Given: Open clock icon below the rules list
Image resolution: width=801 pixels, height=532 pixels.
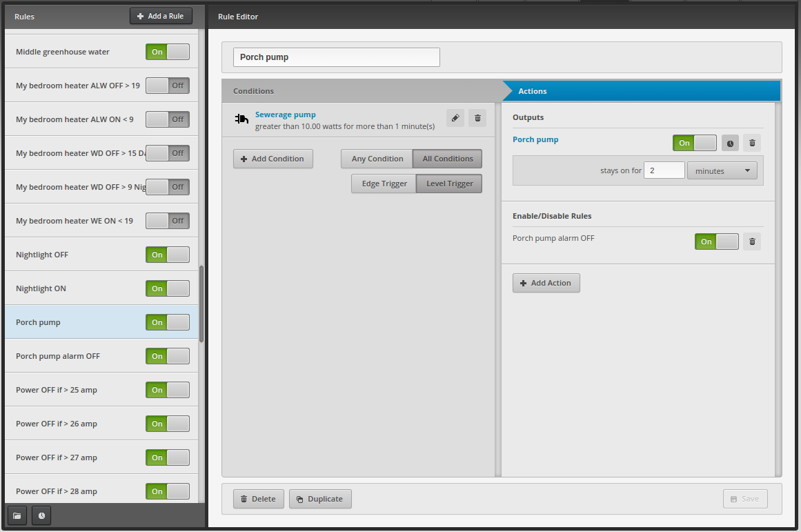Looking at the screenshot, I should 41,515.
